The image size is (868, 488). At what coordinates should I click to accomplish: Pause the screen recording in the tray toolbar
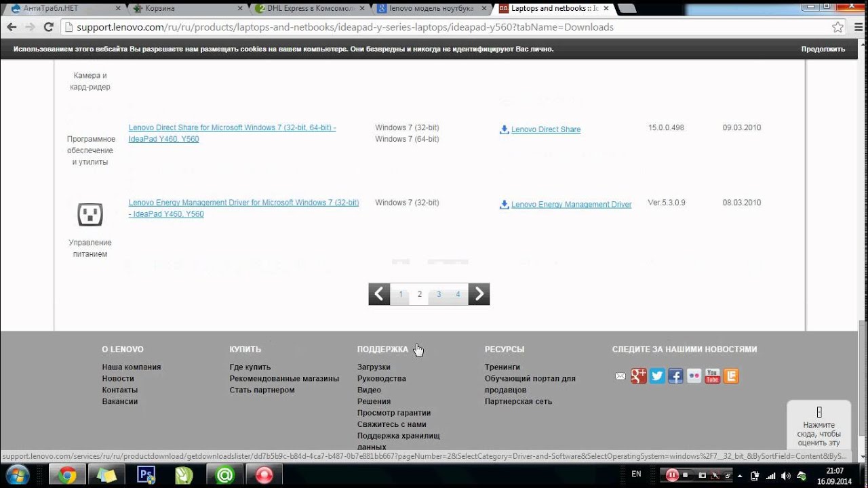(x=672, y=475)
